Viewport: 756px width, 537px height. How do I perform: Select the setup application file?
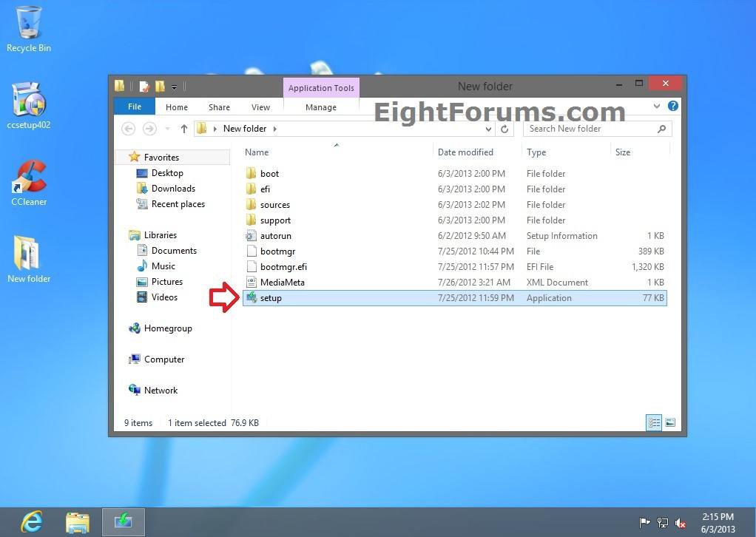point(271,298)
